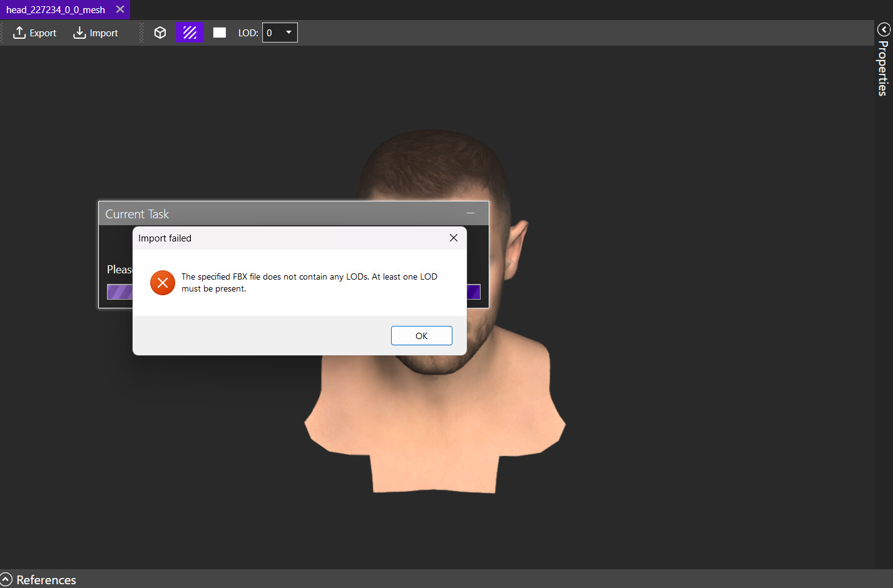Toggle the purple diagonal-stripes toolbar button
This screenshot has width=893, height=588.
tap(190, 33)
